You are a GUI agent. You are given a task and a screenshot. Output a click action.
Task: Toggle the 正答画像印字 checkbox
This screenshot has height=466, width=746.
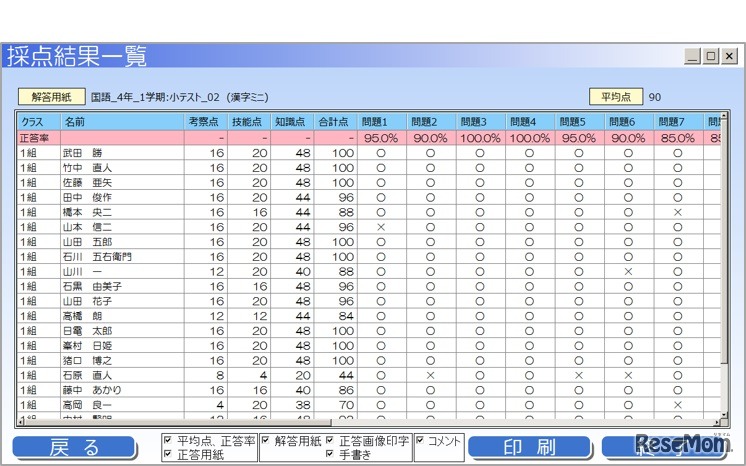point(330,440)
